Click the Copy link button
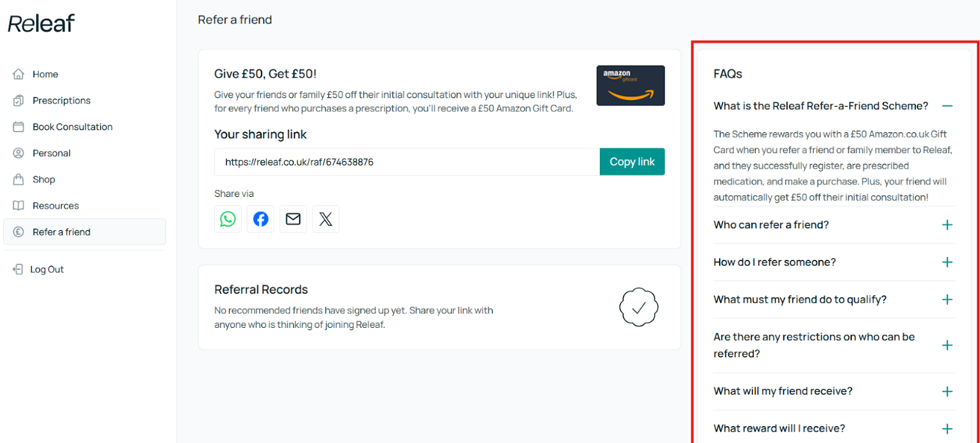 coord(632,162)
